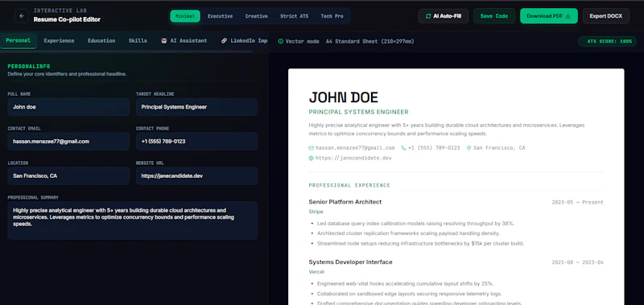Click the Contact Email input field

click(68, 141)
